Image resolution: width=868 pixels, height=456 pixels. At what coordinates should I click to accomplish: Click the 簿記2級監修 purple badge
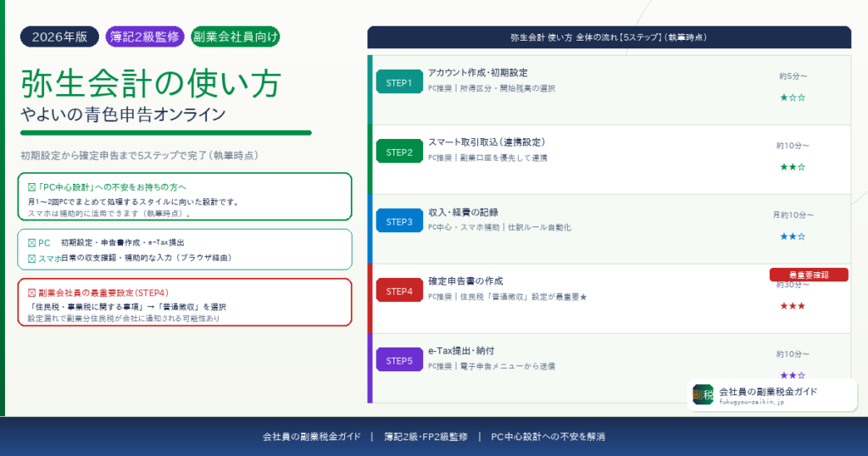coord(144,37)
